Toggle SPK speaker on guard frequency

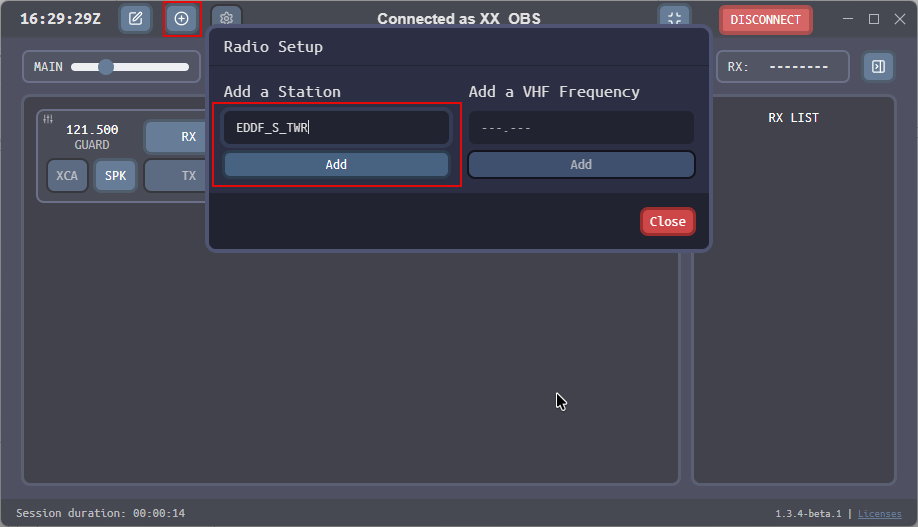click(116, 176)
